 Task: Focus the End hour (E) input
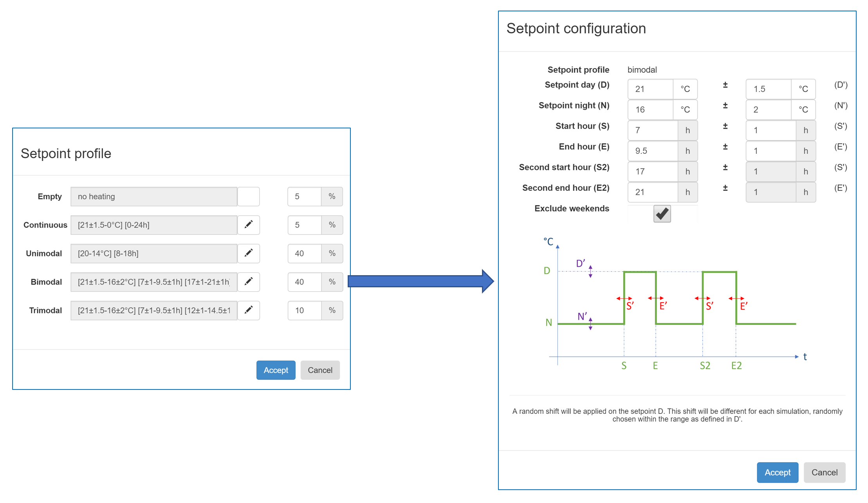point(652,151)
